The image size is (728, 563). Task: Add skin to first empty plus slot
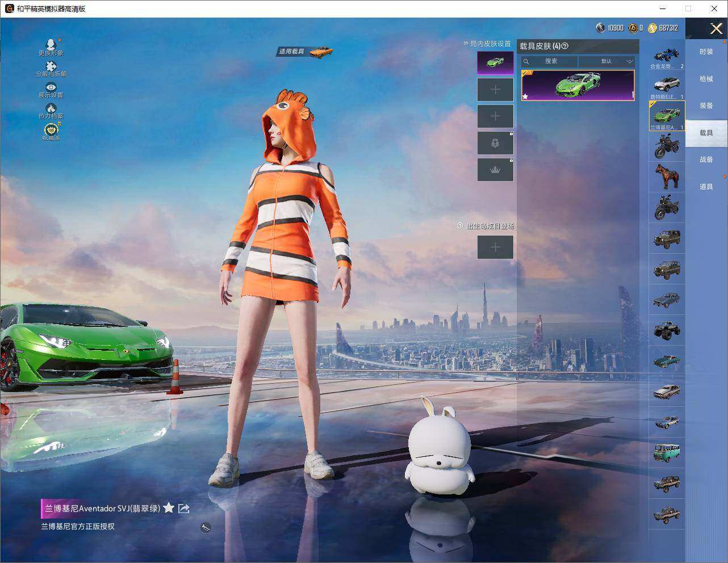495,90
